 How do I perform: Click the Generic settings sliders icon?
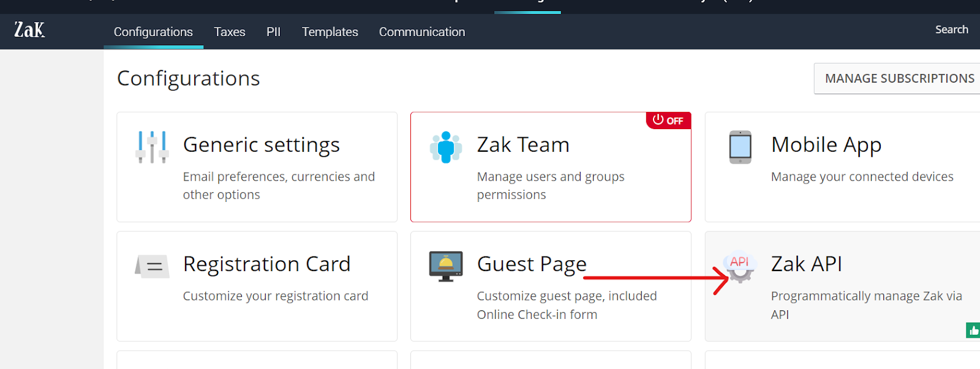(152, 147)
